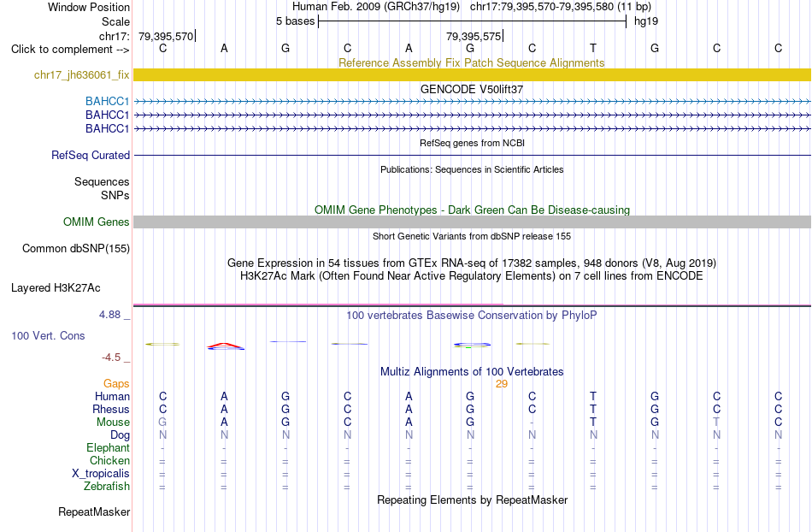The width and height of the screenshot is (812, 532).
Task: Click OMIM Gene Phenotypes track title
Action: point(472,210)
